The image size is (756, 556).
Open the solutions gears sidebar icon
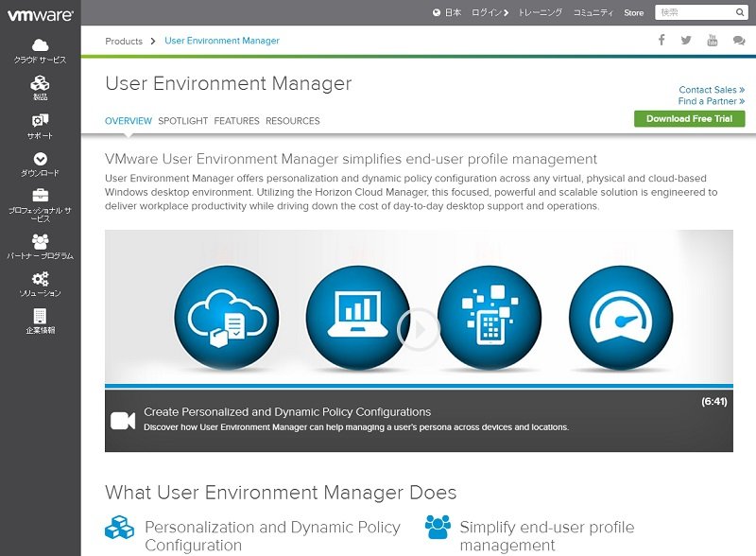[x=40, y=279]
